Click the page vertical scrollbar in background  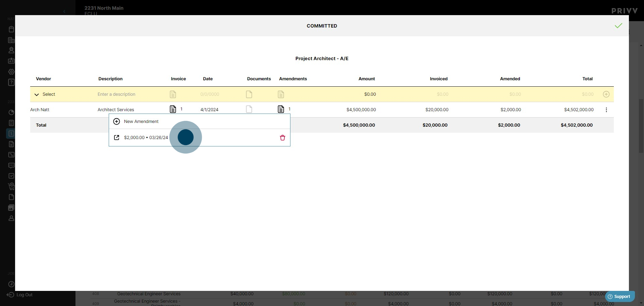641,126
